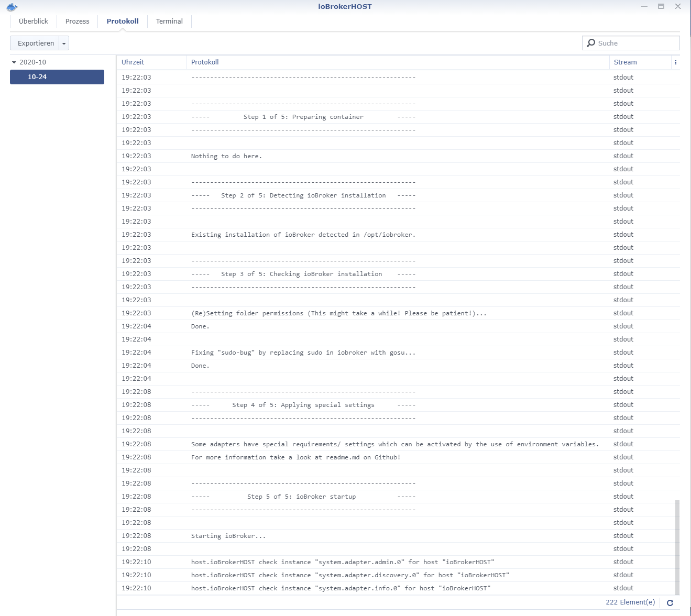Open the Terminal tab

coord(169,21)
